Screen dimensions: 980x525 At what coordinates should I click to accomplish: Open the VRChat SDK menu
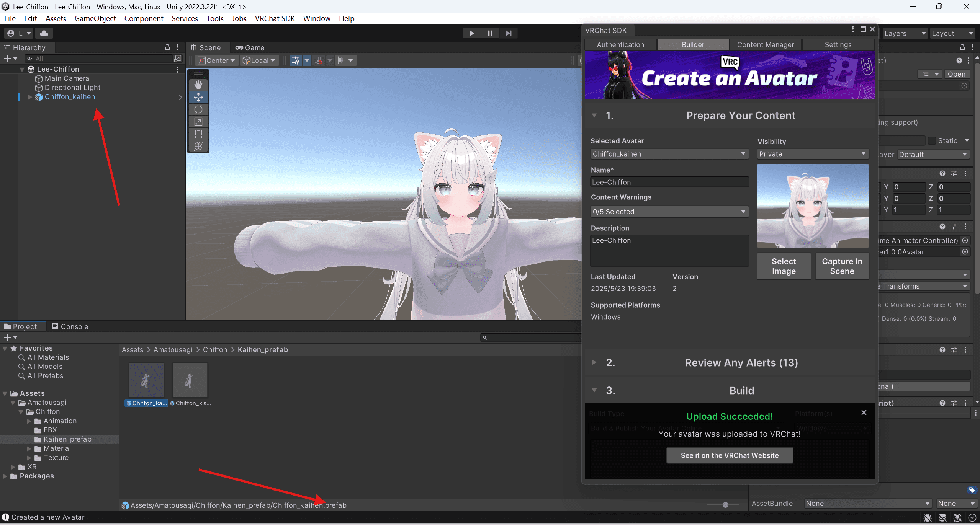[x=275, y=18]
